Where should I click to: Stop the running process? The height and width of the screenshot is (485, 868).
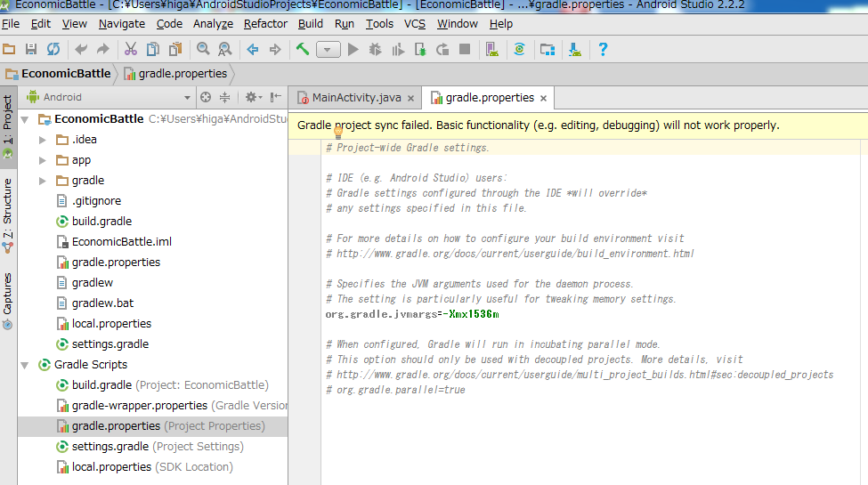tap(465, 49)
